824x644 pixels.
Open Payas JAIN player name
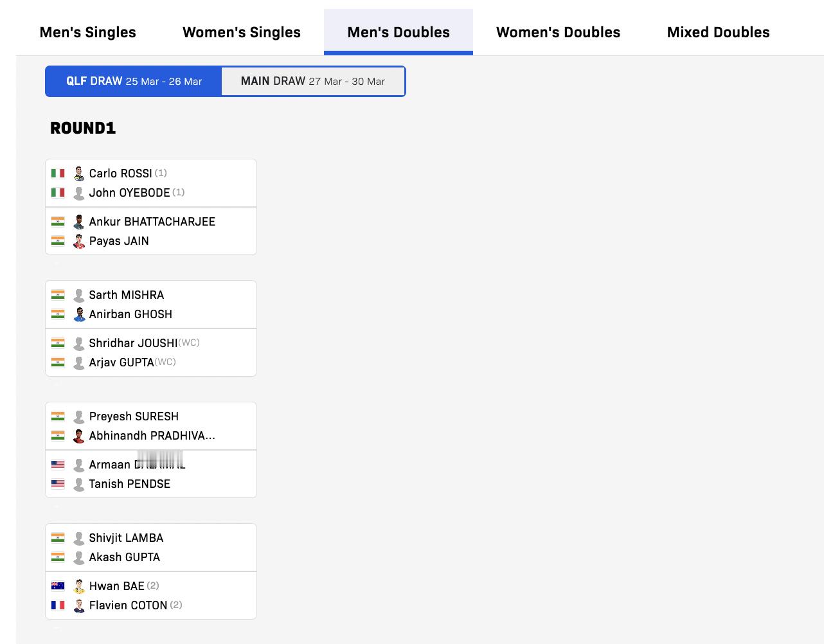click(119, 241)
